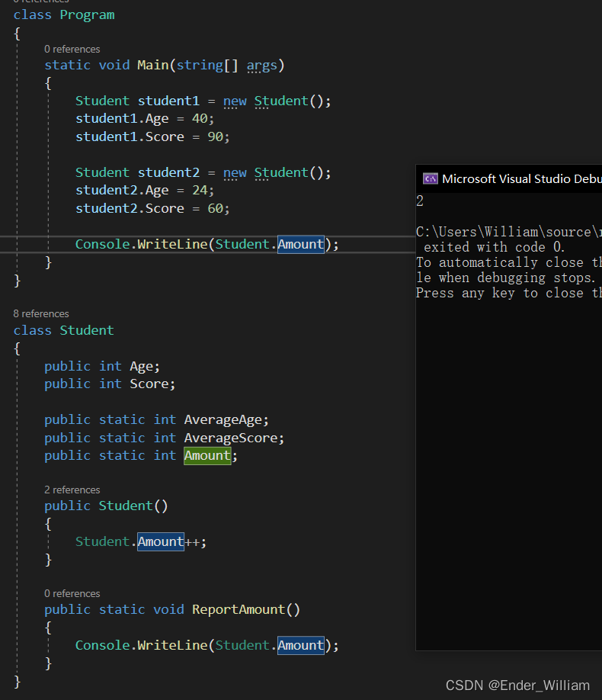The width and height of the screenshot is (602, 700).
Task: Click the CSDN @Ender_William watermark
Action: pos(517,685)
